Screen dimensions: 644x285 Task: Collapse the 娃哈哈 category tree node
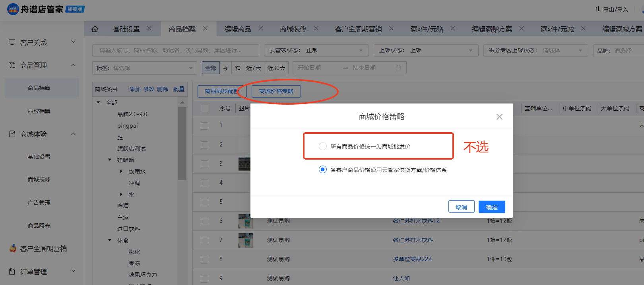coord(110,160)
